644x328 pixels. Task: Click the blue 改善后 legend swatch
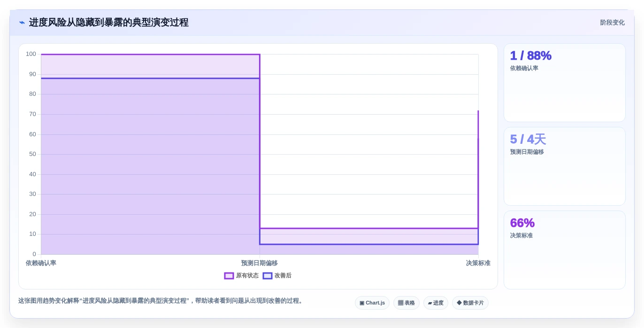click(x=268, y=276)
